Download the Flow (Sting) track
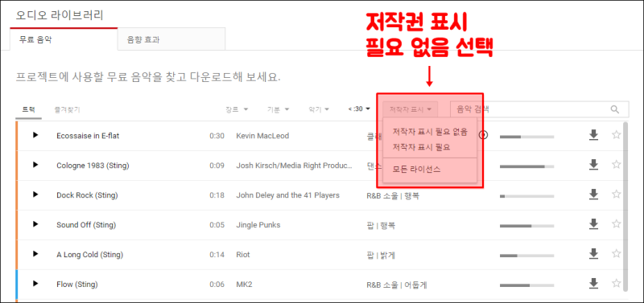This screenshot has width=644, height=303. click(x=593, y=284)
